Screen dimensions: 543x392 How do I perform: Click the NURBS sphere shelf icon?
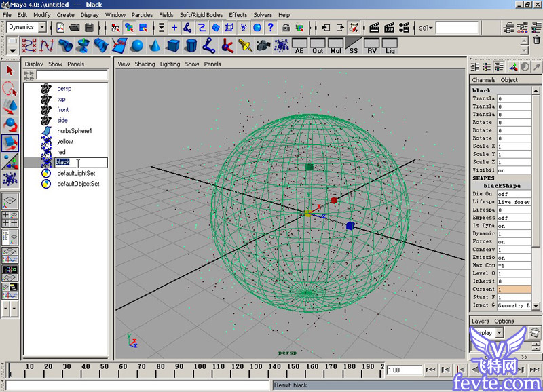coord(137,45)
